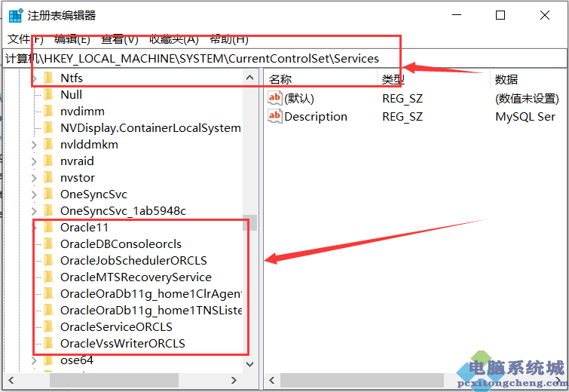Select the OracleDBConsoleorcls key name

pyautogui.click(x=121, y=244)
